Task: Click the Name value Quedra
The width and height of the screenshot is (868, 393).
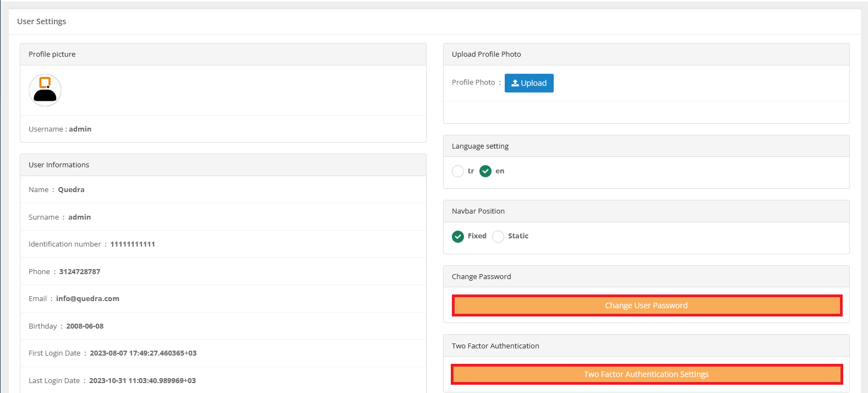Action: [71, 190]
